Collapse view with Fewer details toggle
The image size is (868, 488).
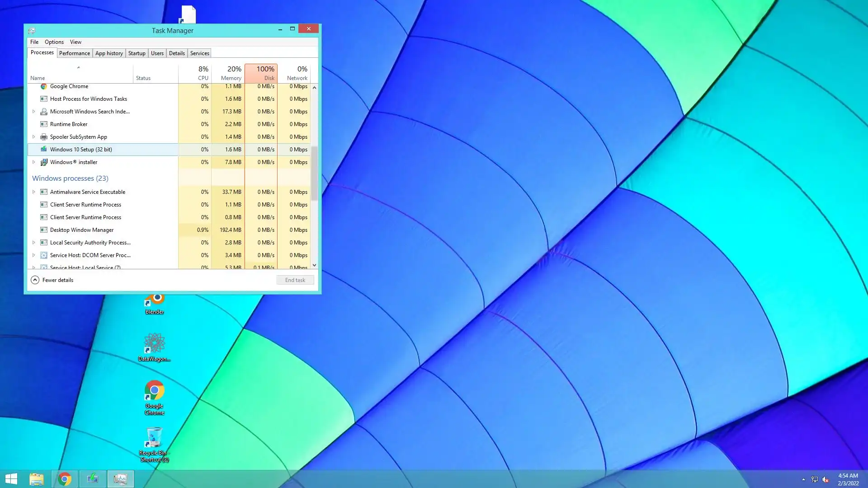[x=35, y=280]
